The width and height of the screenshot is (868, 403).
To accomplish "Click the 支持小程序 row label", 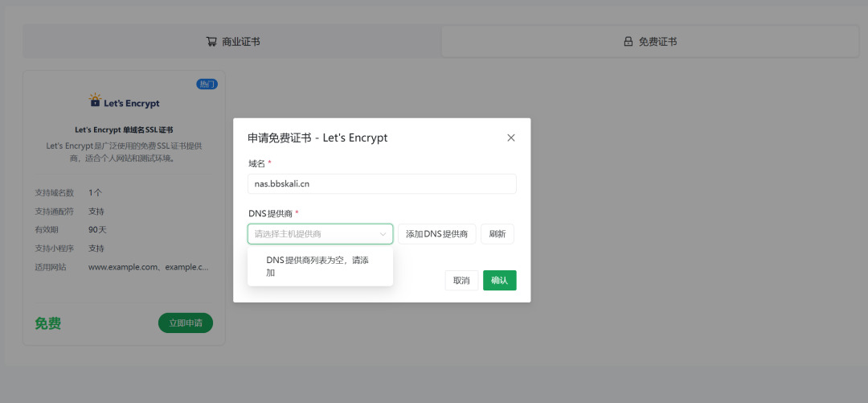I will point(55,249).
